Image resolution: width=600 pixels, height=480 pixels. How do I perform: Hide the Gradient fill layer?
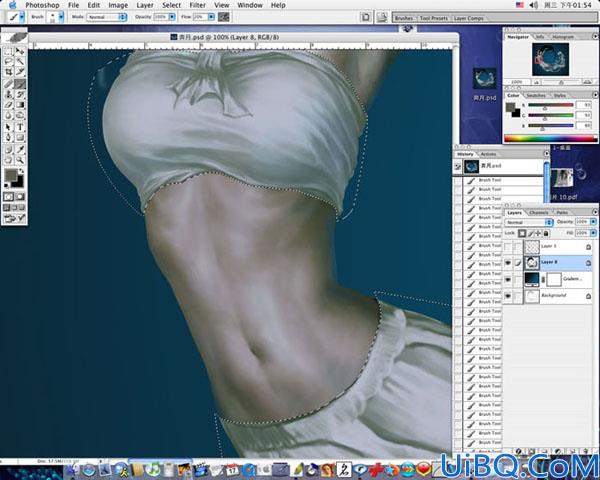(508, 279)
